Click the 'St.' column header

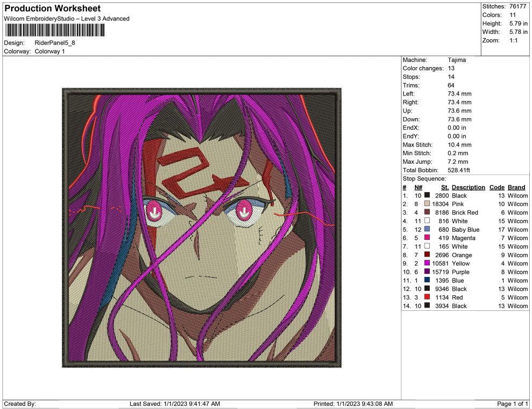click(x=445, y=187)
